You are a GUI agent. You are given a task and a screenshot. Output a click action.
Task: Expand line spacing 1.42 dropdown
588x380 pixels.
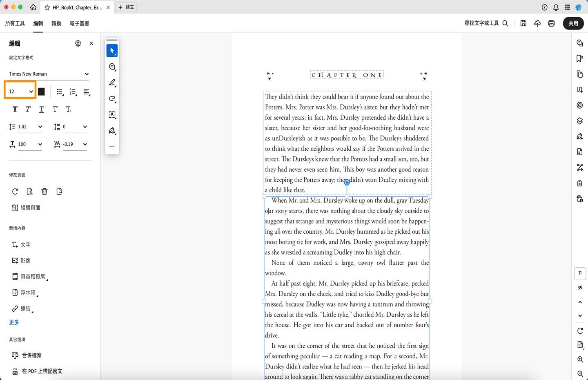click(30, 127)
